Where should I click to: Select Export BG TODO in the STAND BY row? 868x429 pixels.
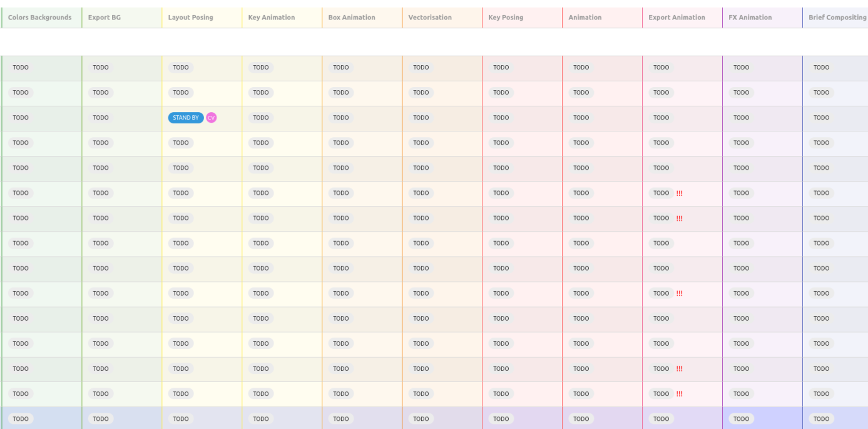(x=101, y=118)
